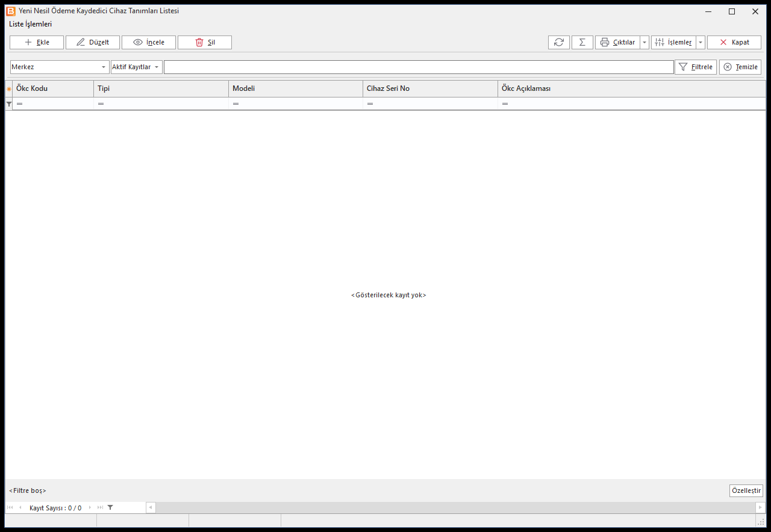Click the filter search text field

click(419, 67)
